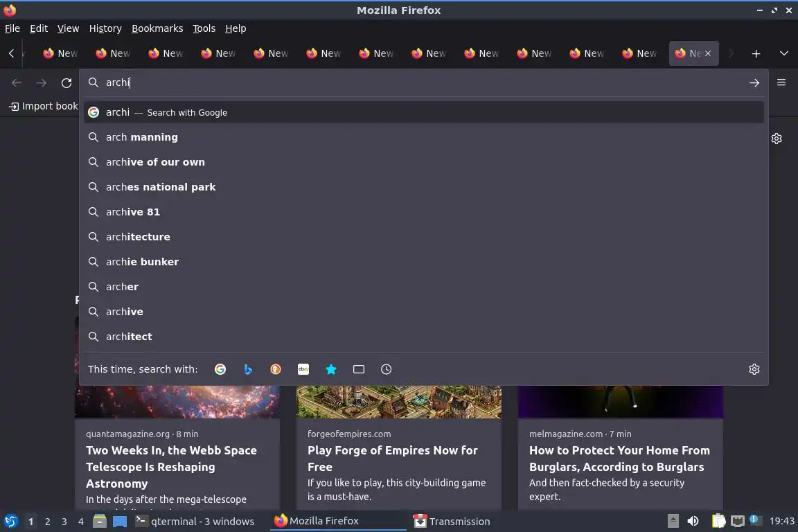This screenshot has width=798, height=532.
Task: Switch to virtual desktop 3
Action: tap(64, 522)
